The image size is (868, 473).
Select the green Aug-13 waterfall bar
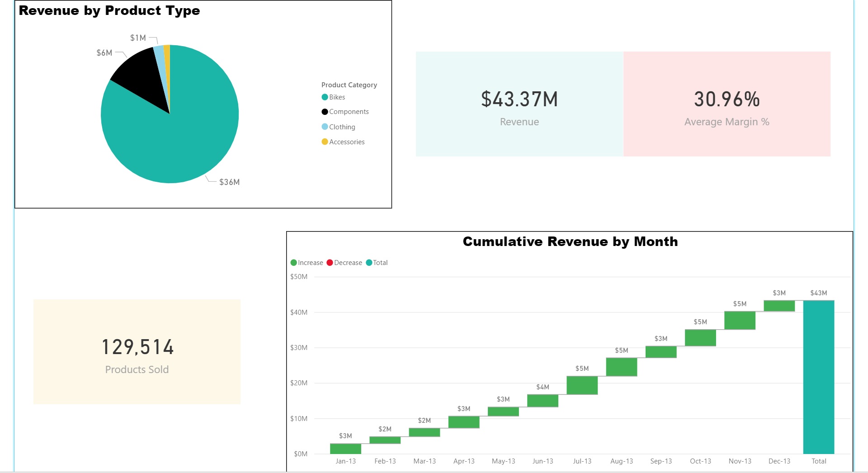[x=622, y=367]
